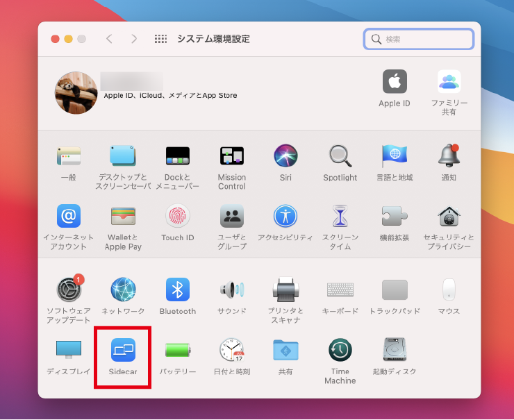Viewport: 514px width, 420px height.
Task: Open Dockとメニューバー preferences
Action: click(178, 156)
